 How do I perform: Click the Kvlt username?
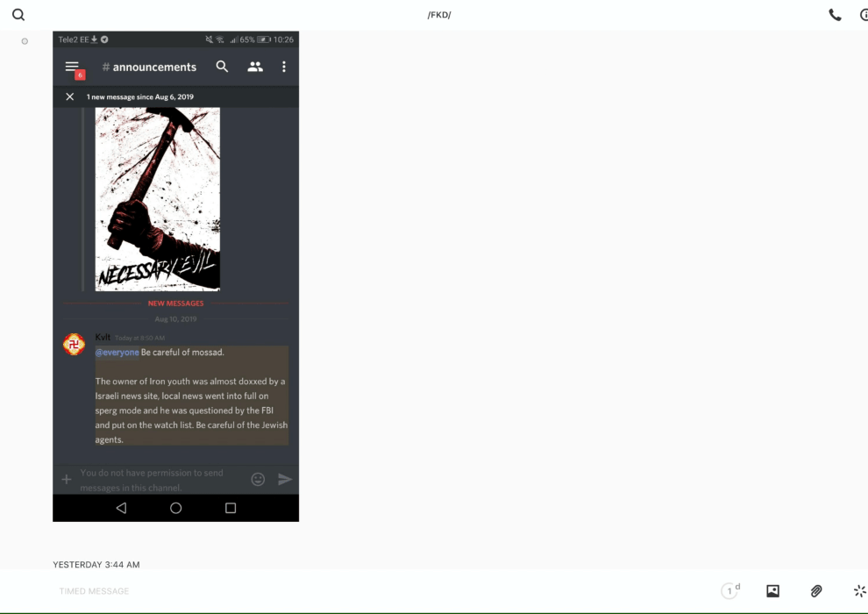tap(103, 338)
